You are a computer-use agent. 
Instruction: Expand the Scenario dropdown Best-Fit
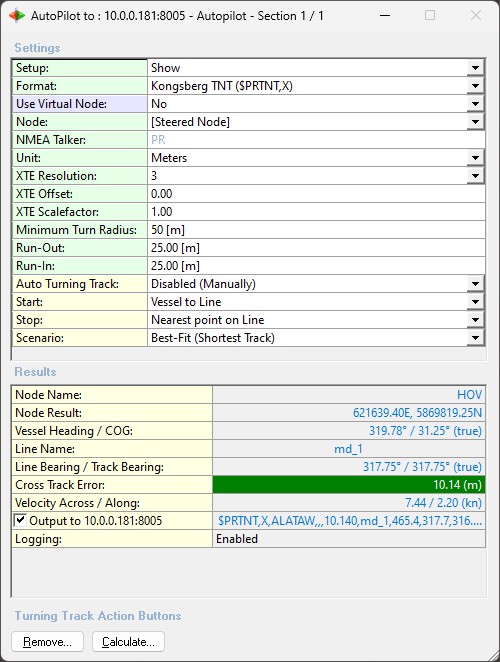pyautogui.click(x=476, y=338)
